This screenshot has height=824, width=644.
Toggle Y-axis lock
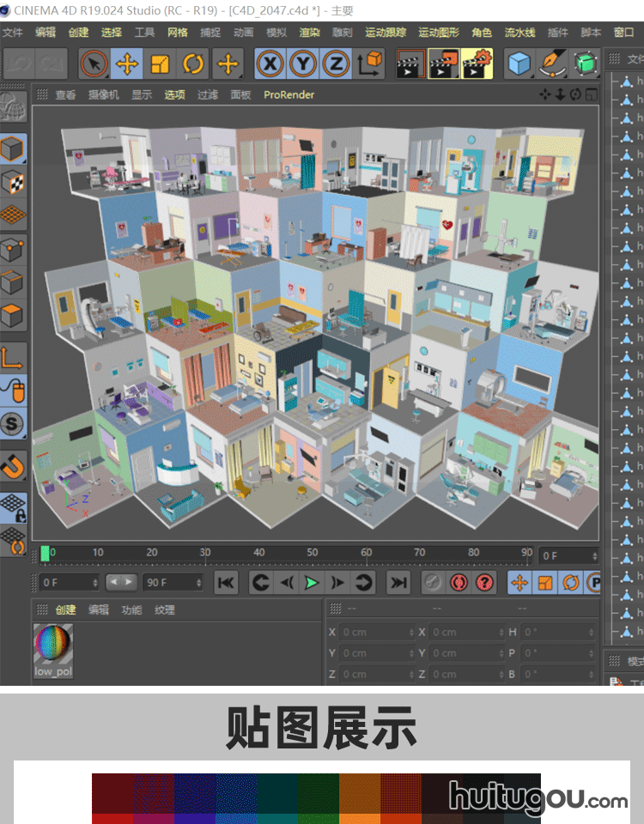[303, 64]
